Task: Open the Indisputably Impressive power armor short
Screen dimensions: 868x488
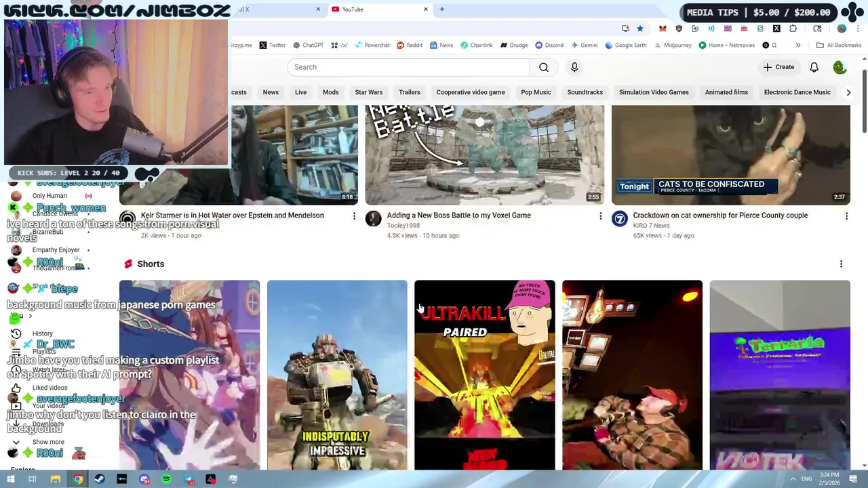Action: click(337, 375)
